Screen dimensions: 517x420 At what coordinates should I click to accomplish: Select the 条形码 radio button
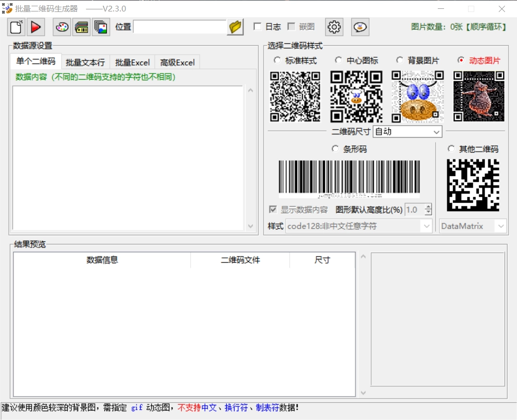point(335,149)
